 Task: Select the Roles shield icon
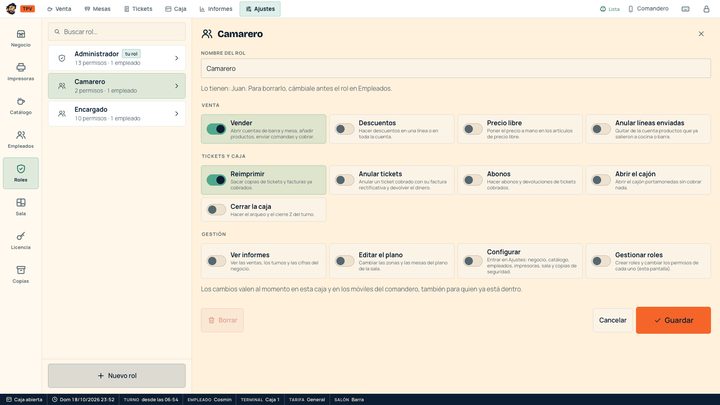(21, 169)
